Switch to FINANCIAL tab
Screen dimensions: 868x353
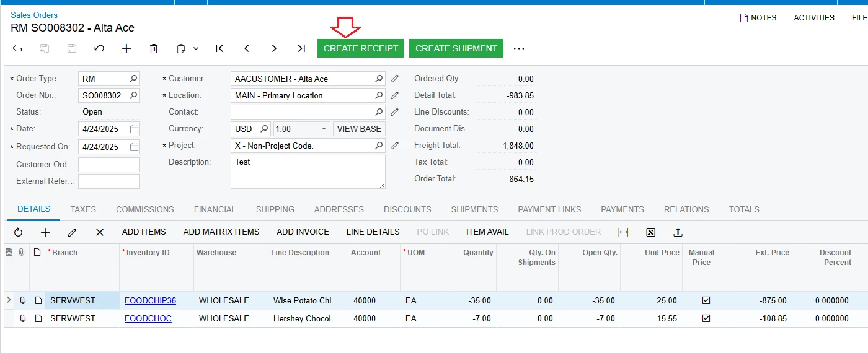(x=215, y=209)
